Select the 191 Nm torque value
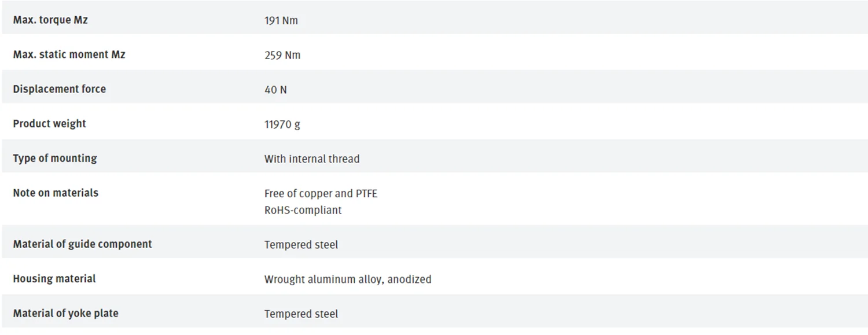This screenshot has width=868, height=335. 281,21
